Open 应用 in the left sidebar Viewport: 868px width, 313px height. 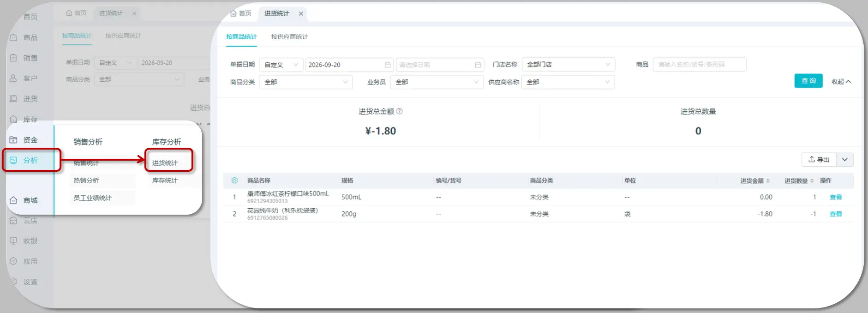[x=24, y=261]
